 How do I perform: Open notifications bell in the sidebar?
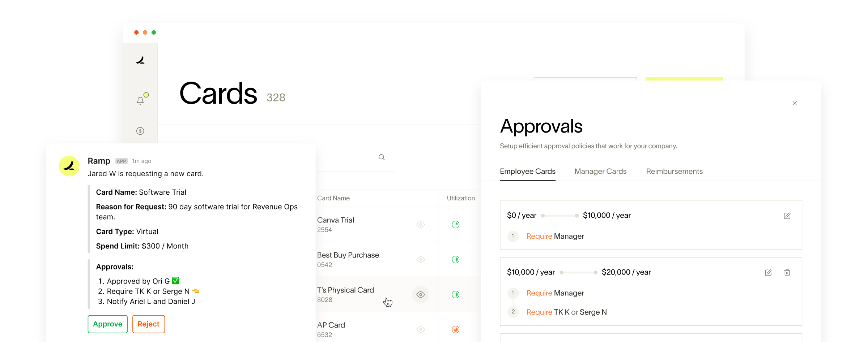(x=140, y=100)
